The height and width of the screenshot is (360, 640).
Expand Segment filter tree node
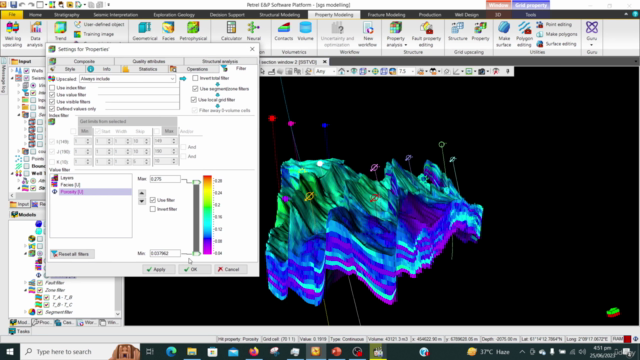[x=25, y=312]
